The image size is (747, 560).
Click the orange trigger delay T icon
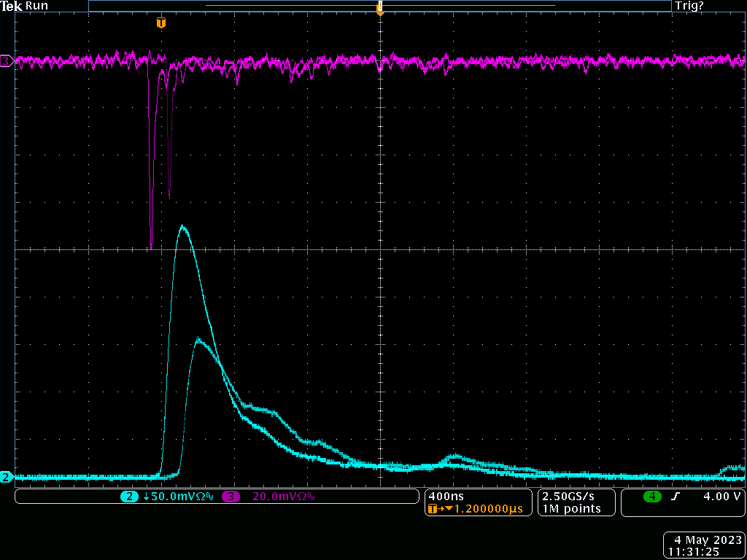coord(436,509)
